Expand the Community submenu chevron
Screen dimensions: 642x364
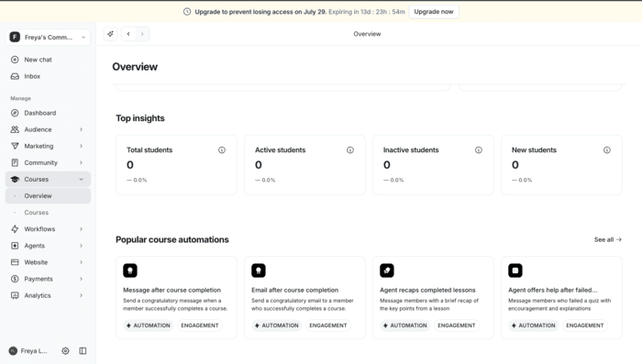pos(81,162)
